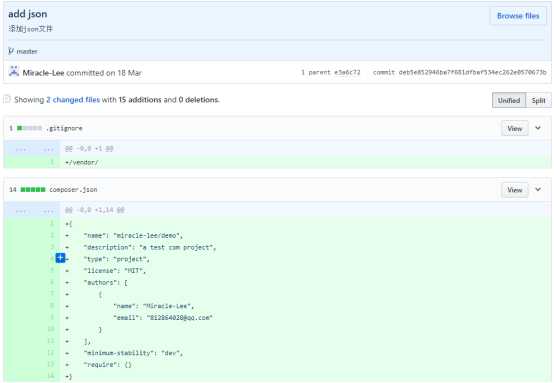
Task: Click the .gitignore diffstat bar
Action: 29,128
